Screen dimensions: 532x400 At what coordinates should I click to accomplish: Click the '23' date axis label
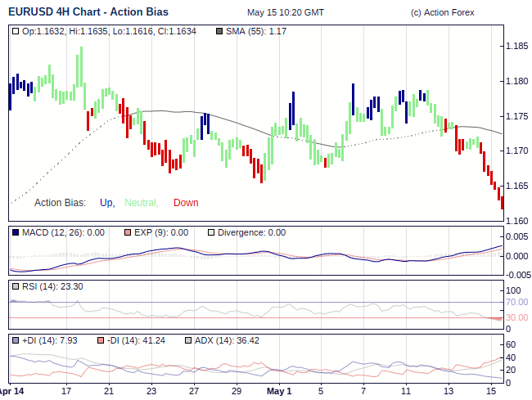151,391
